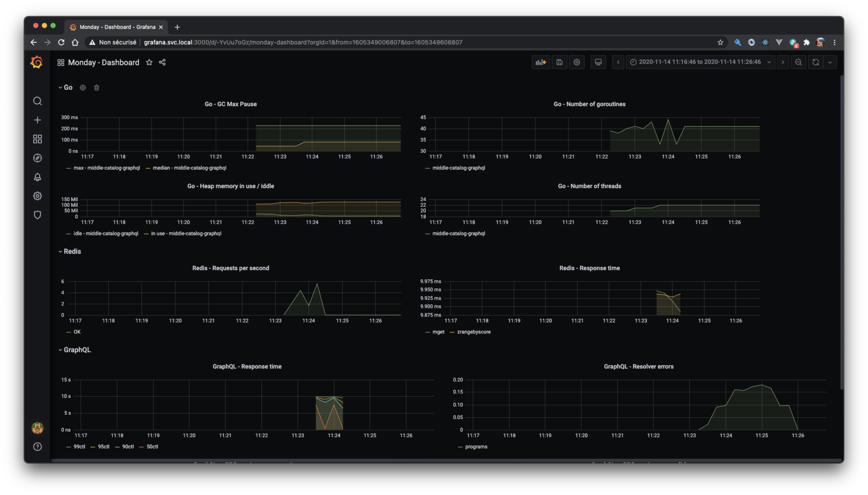This screenshot has height=495, width=868.
Task: Open Alerting bell icon
Action: click(37, 177)
